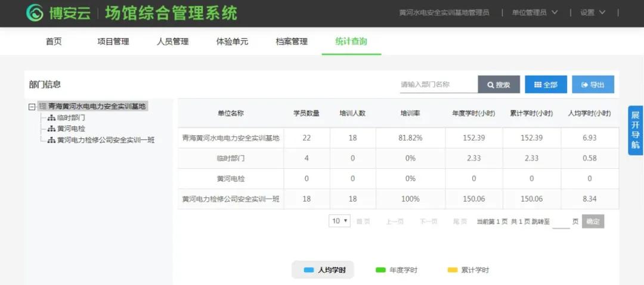Open the 展开导航 side panel
The image size is (644, 285).
point(636,130)
